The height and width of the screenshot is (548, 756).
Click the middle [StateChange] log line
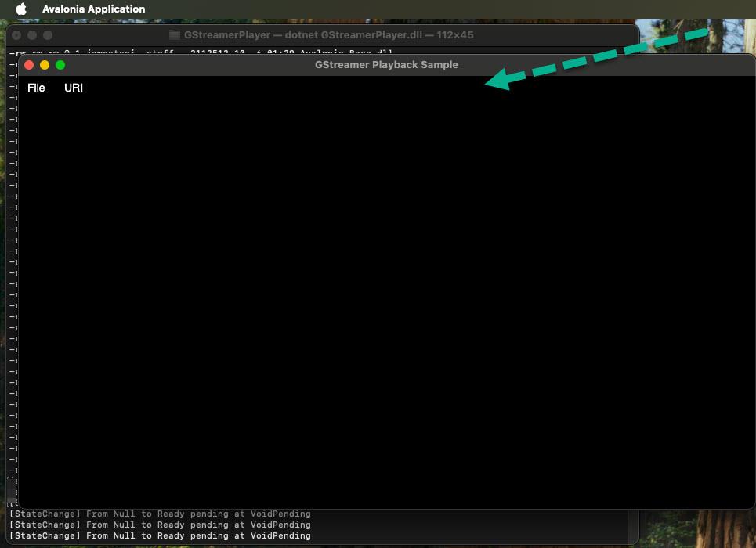(x=160, y=525)
